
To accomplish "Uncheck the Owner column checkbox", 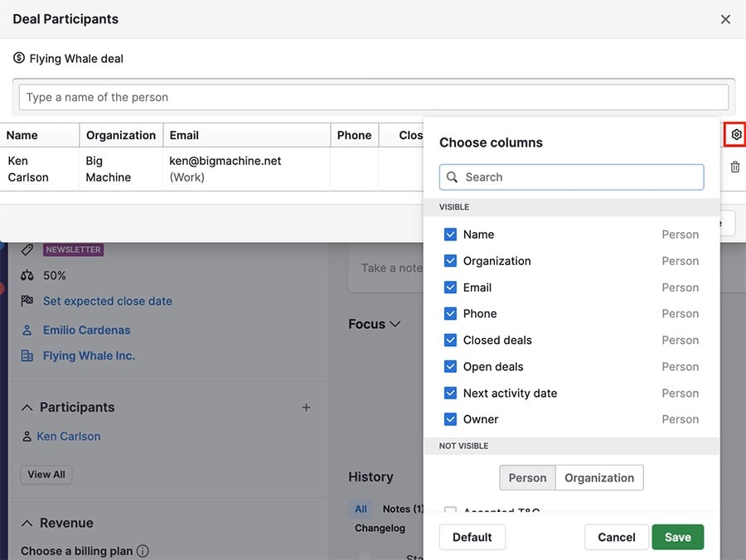I will pos(450,419).
